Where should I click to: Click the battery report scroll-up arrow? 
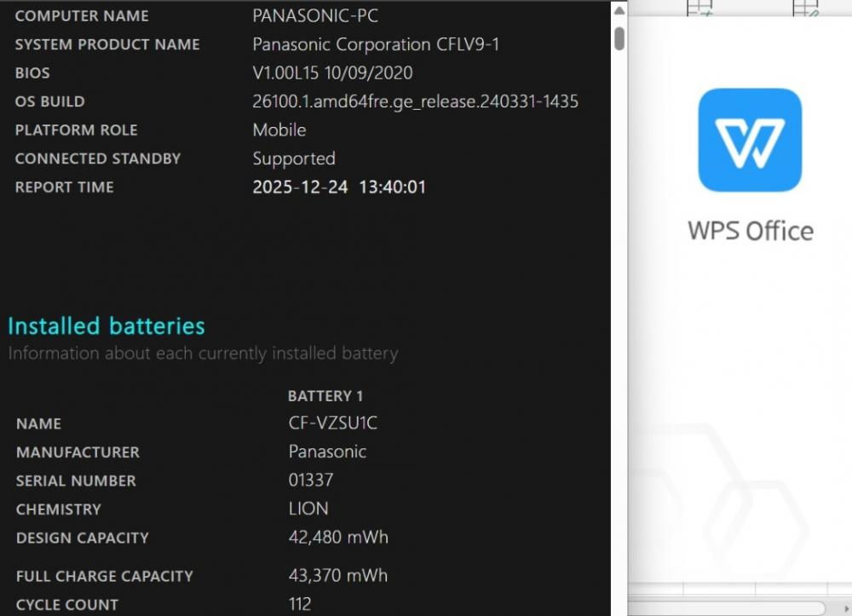click(x=619, y=10)
